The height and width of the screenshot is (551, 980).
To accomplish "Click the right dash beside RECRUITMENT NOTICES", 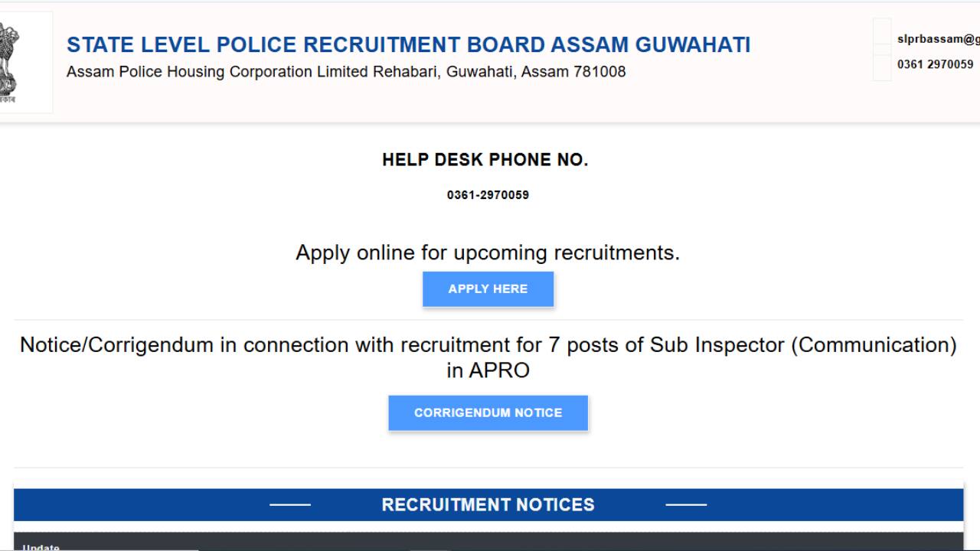I will (687, 504).
